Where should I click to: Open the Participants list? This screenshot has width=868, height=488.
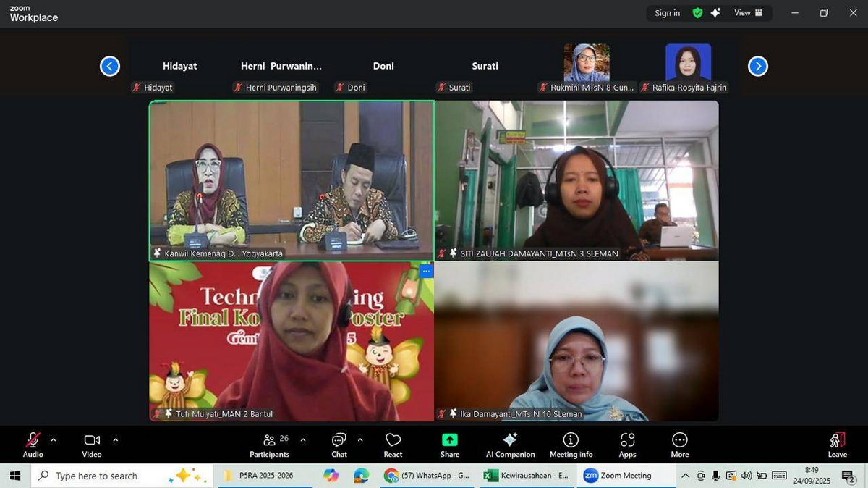tap(270, 445)
